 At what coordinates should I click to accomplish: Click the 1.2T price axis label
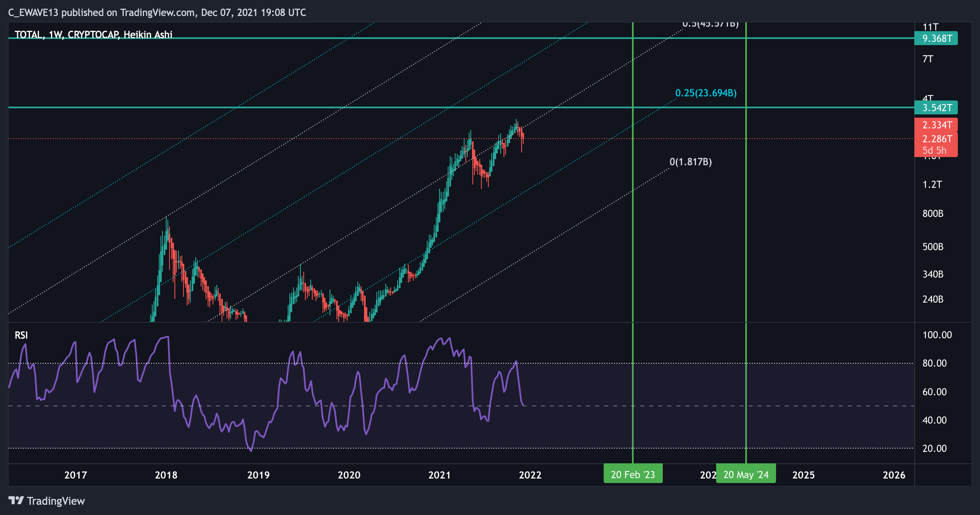(x=932, y=185)
